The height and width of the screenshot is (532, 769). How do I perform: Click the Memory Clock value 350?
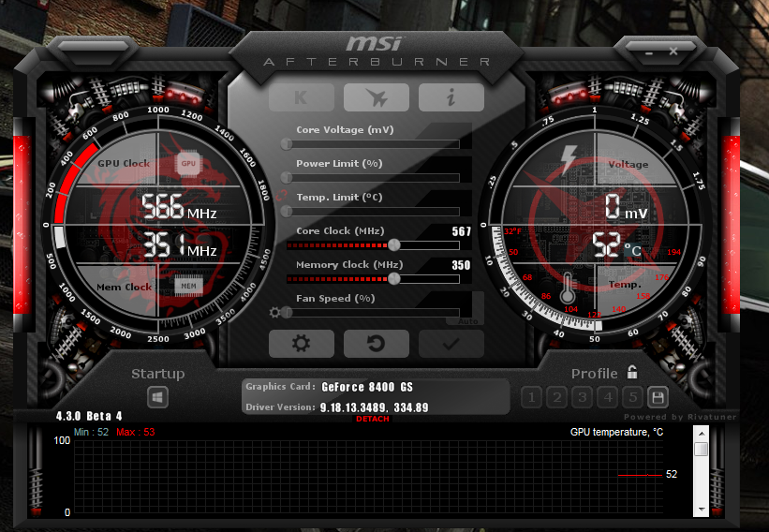coord(461,265)
